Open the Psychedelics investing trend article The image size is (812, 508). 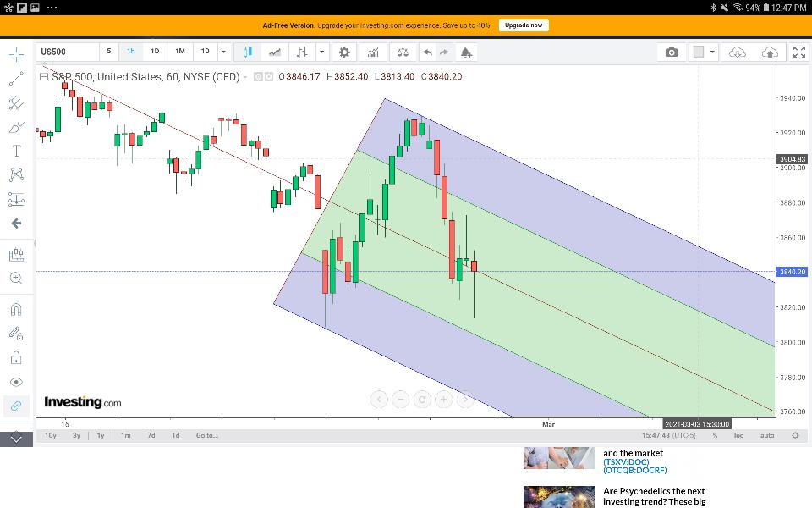[x=654, y=496]
